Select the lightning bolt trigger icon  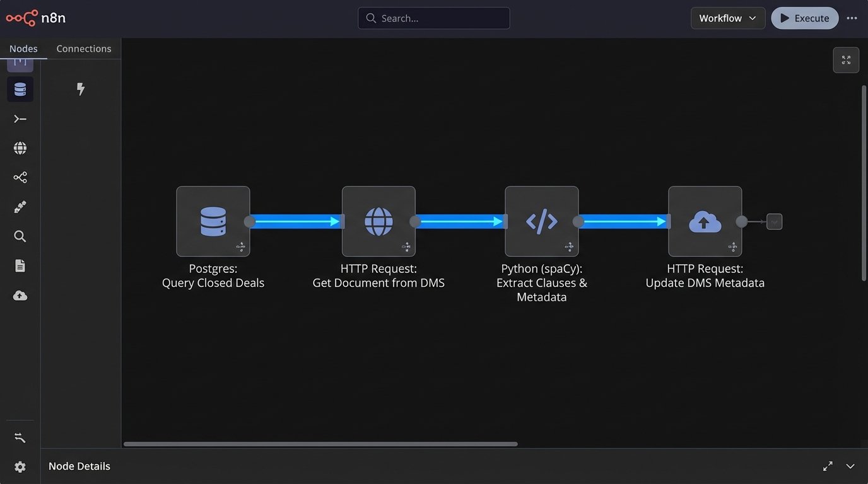click(80, 89)
